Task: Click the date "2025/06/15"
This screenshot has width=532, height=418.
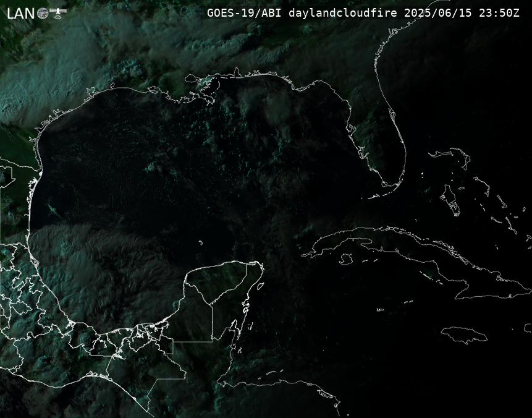Action: (x=438, y=13)
